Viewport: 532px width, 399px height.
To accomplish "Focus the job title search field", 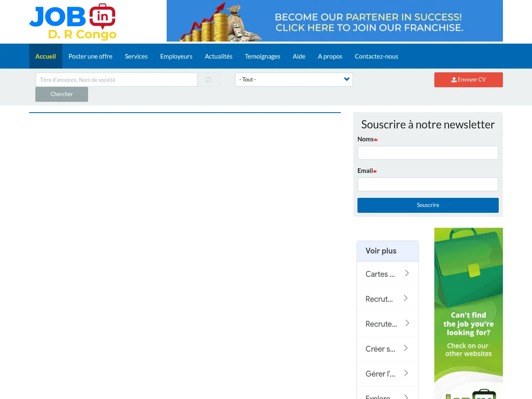I will coord(116,80).
